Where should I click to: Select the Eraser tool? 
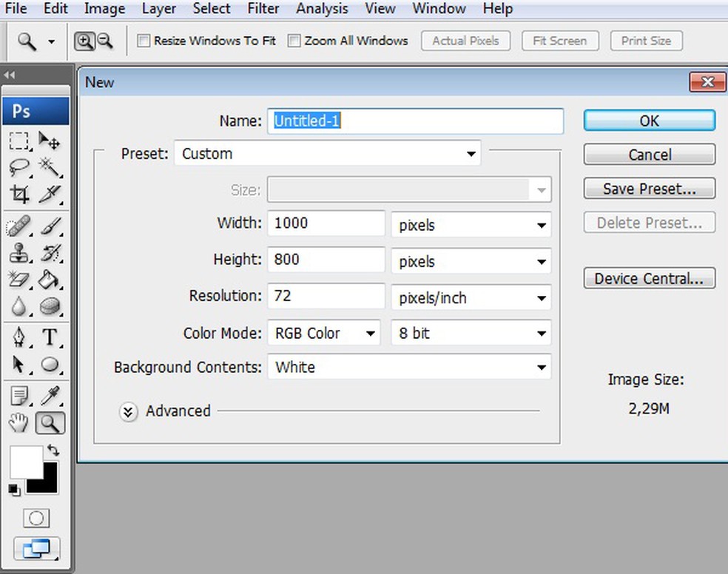point(19,280)
